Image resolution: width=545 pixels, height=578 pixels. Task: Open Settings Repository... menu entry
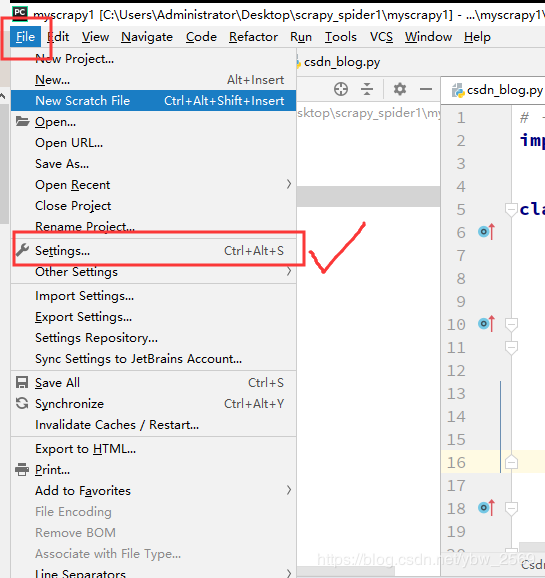pyautogui.click(x=153, y=338)
